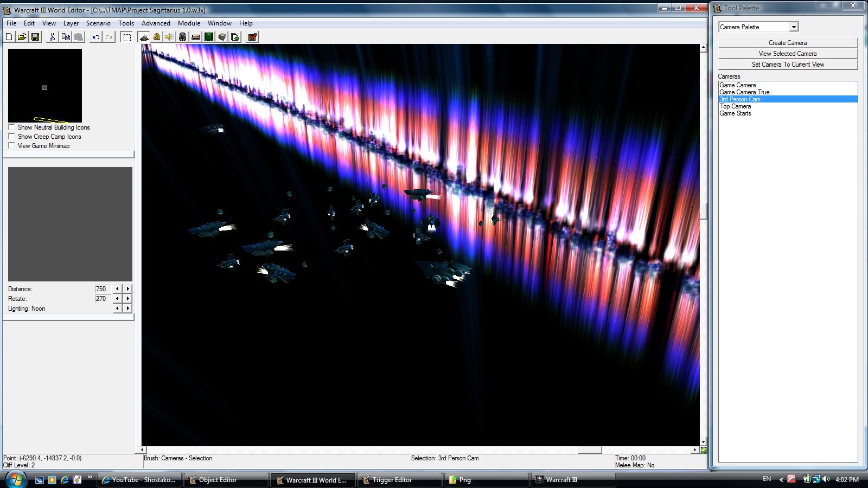Image resolution: width=868 pixels, height=488 pixels.
Task: Click the greyed-out Paste toolbar icon
Action: pyautogui.click(x=79, y=37)
